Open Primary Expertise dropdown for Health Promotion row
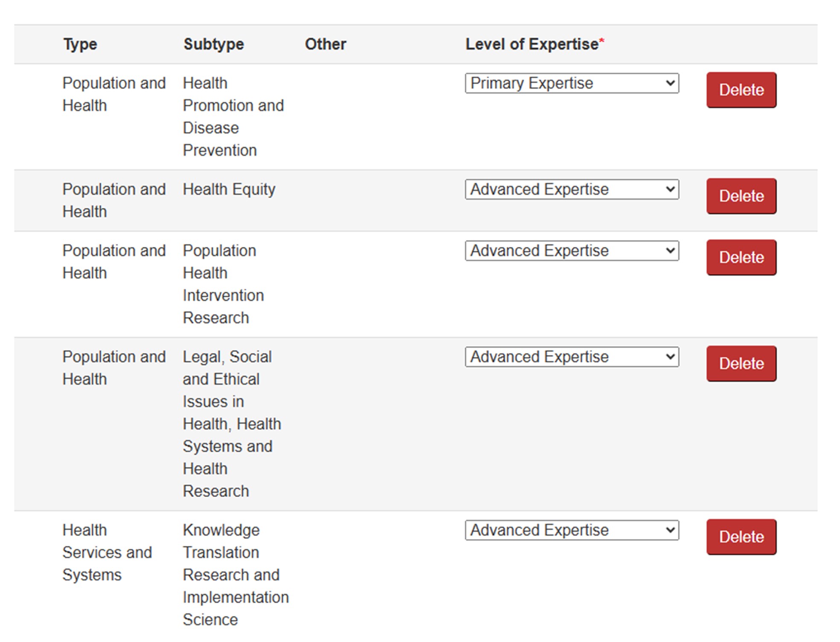The width and height of the screenshot is (840, 642). tap(571, 83)
